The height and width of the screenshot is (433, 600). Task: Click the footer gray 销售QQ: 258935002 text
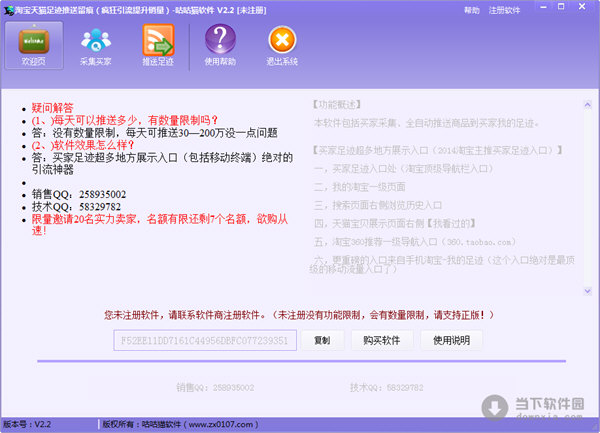(215, 387)
